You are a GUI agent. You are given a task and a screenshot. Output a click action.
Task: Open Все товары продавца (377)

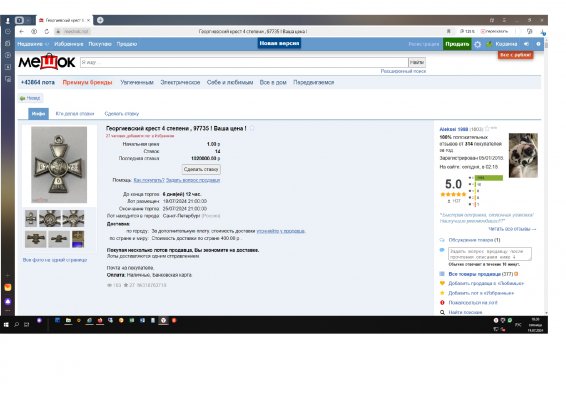pyautogui.click(x=480, y=274)
